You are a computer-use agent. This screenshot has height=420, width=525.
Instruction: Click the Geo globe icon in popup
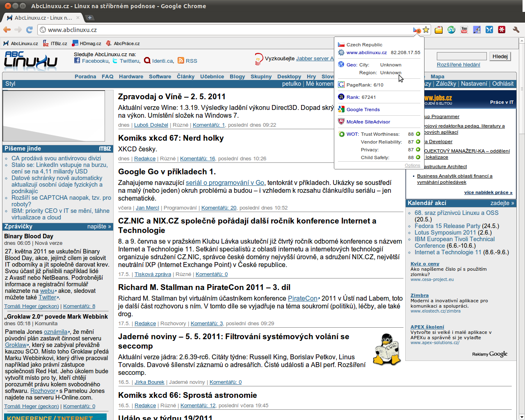(341, 64)
